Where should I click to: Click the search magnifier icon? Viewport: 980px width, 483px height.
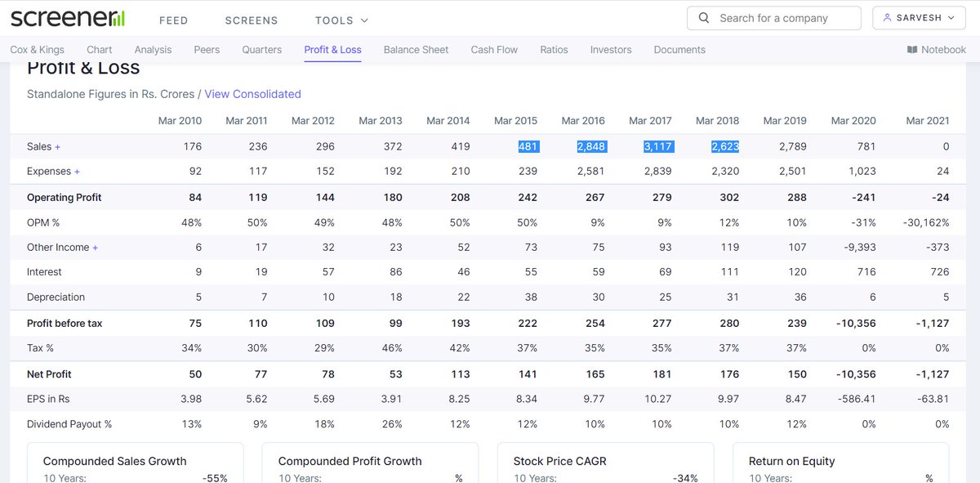coord(703,18)
